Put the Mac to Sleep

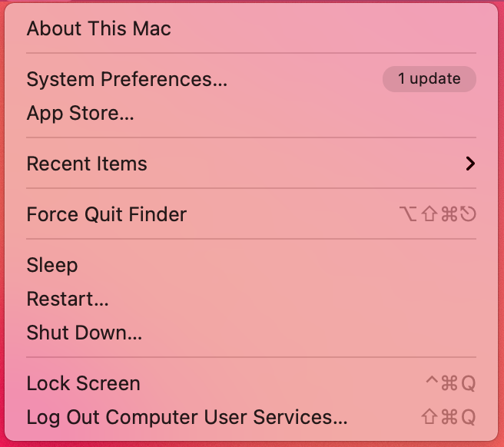[52, 265]
